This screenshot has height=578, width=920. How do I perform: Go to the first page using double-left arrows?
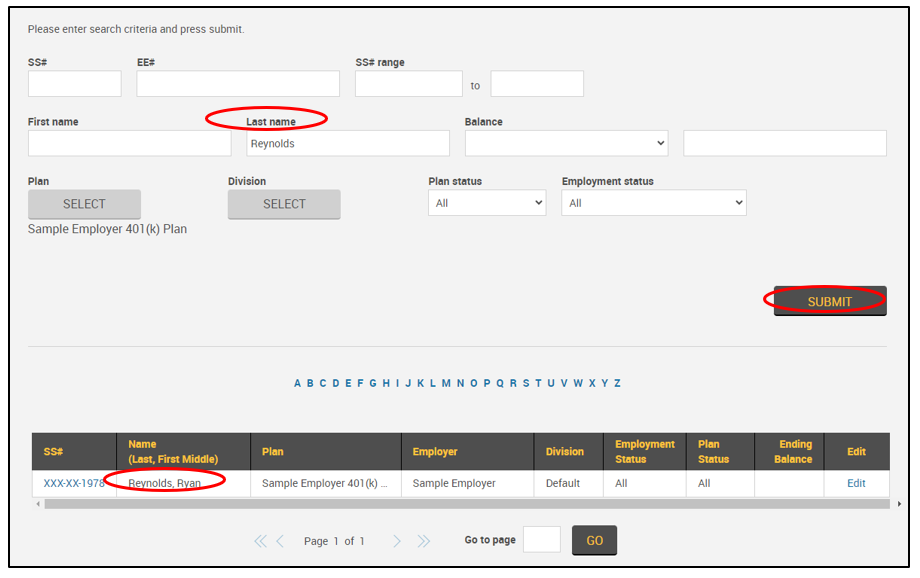[x=260, y=541]
